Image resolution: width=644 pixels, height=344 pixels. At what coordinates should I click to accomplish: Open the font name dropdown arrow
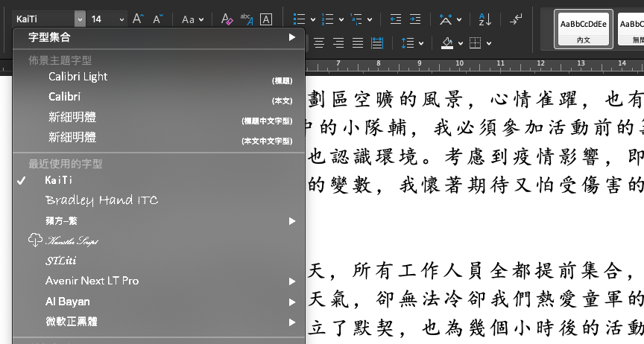tap(80, 19)
